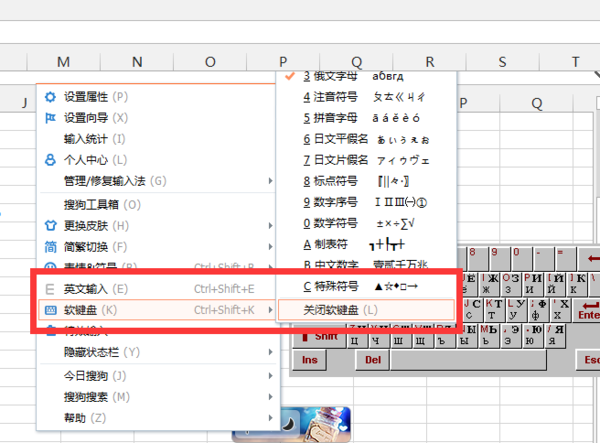Image resolution: width=600 pixels, height=443 pixels.
Task: Choose 9 数字序号 soft keyboard
Action: [x=366, y=202]
